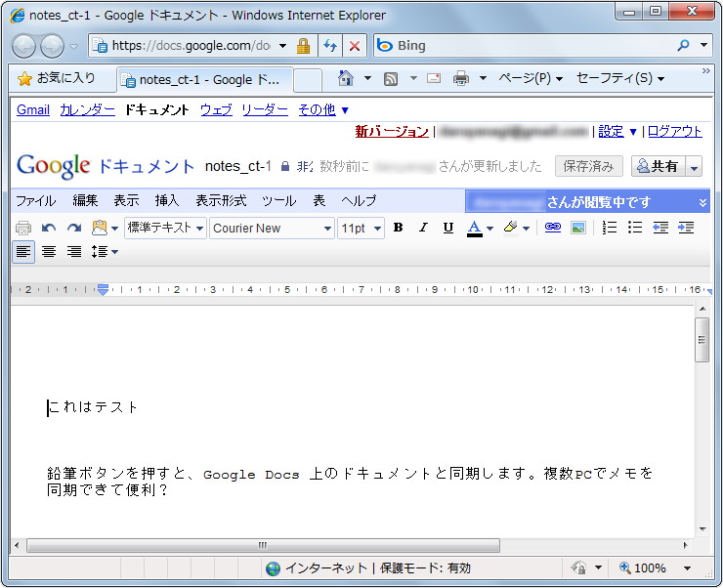
Task: Open the 標準テキスト style dropdown
Action: (165, 228)
